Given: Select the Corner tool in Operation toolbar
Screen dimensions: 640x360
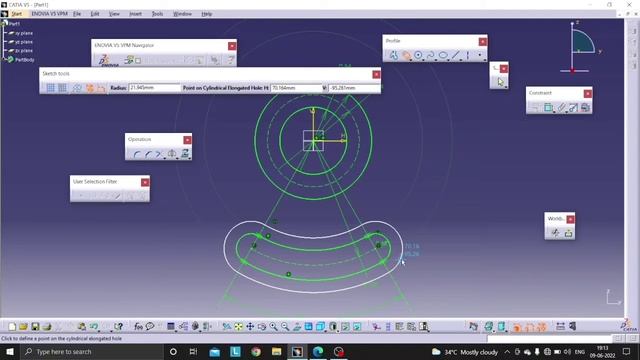Looking at the screenshot, I should point(137,154).
